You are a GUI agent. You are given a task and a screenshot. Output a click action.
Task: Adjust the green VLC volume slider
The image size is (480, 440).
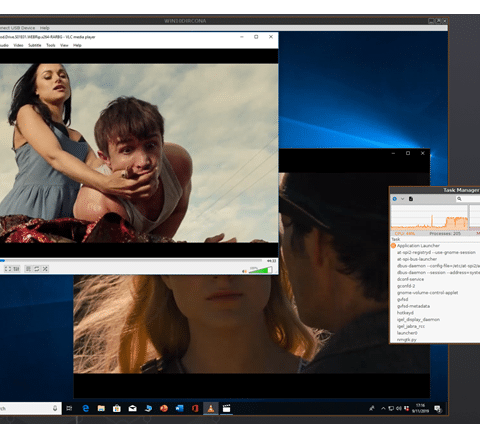pos(261,270)
